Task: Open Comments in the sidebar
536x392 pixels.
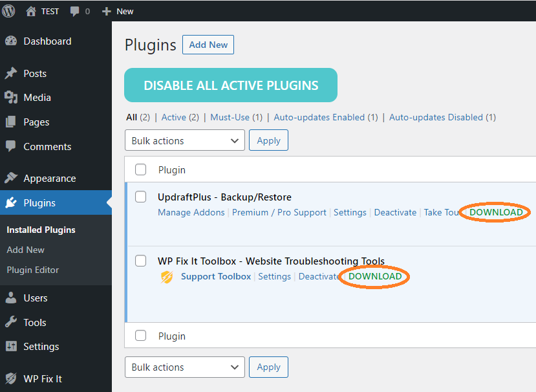Action: click(47, 146)
